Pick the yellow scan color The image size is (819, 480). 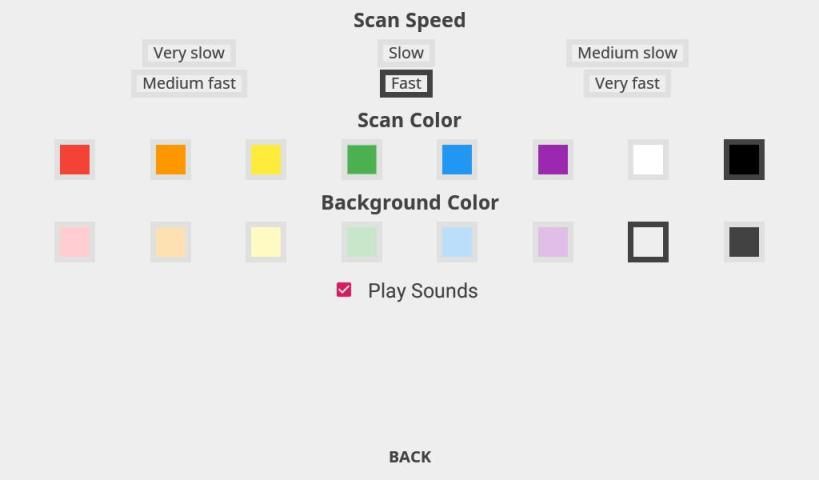click(x=266, y=159)
